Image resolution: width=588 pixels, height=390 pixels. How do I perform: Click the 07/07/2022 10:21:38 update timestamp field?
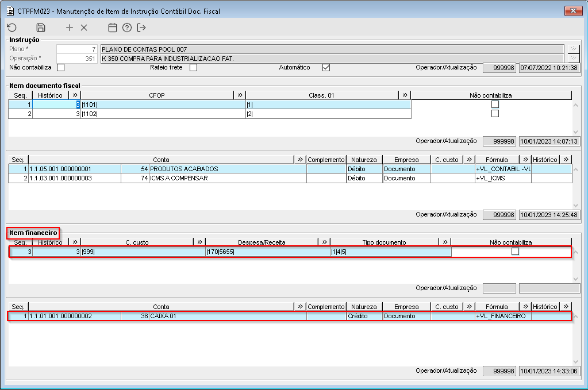[x=549, y=68]
